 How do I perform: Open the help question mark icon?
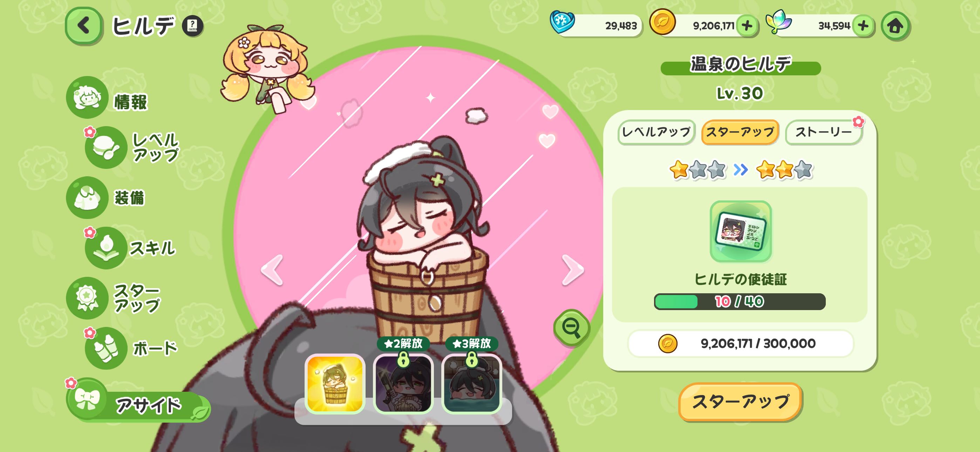click(x=192, y=26)
